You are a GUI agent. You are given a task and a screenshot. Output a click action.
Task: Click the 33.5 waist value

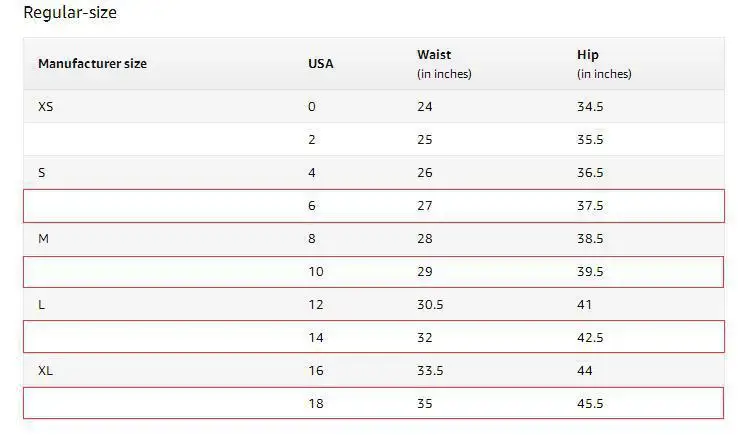[430, 371]
